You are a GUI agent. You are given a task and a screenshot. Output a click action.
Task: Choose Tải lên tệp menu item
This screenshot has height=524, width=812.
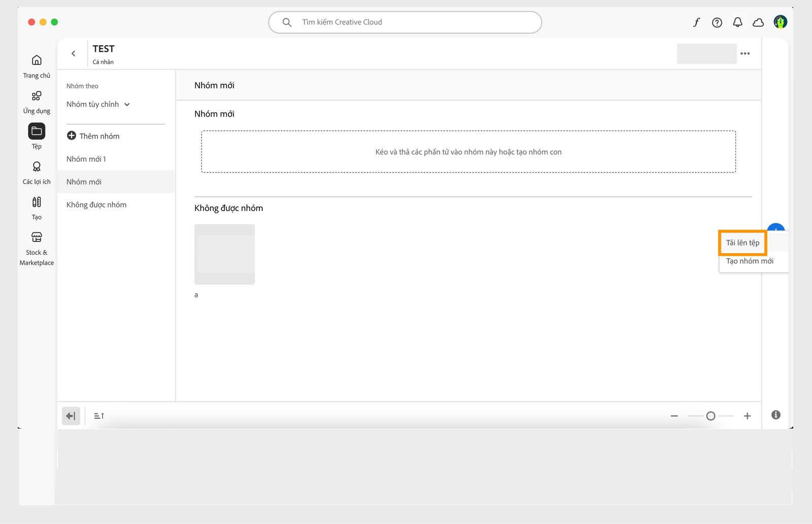click(743, 242)
